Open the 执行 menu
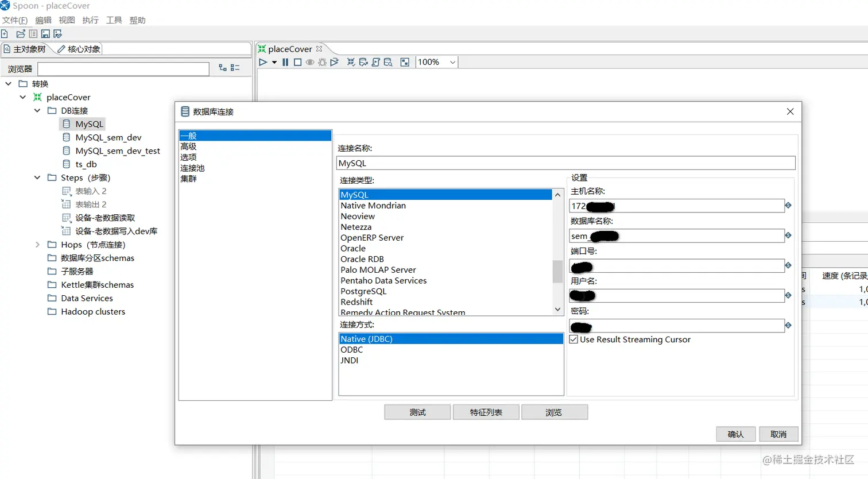 [x=90, y=20]
